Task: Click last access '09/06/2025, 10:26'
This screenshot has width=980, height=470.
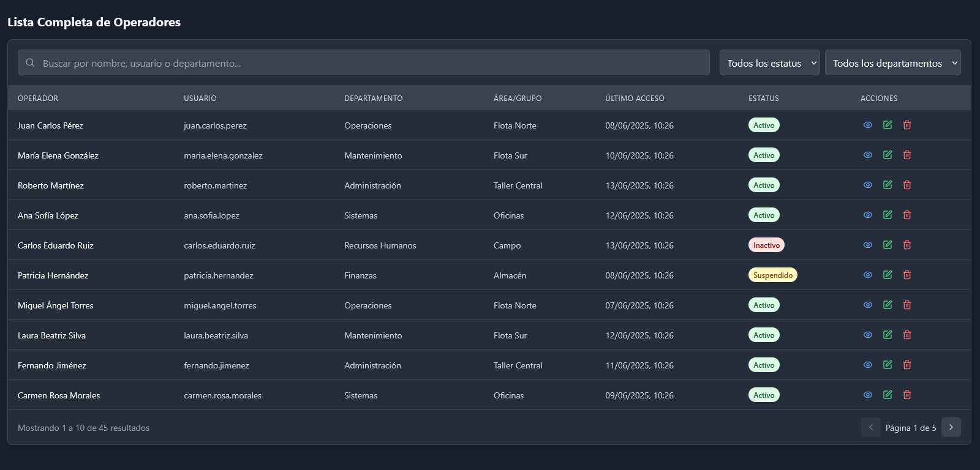Action: pyautogui.click(x=639, y=395)
